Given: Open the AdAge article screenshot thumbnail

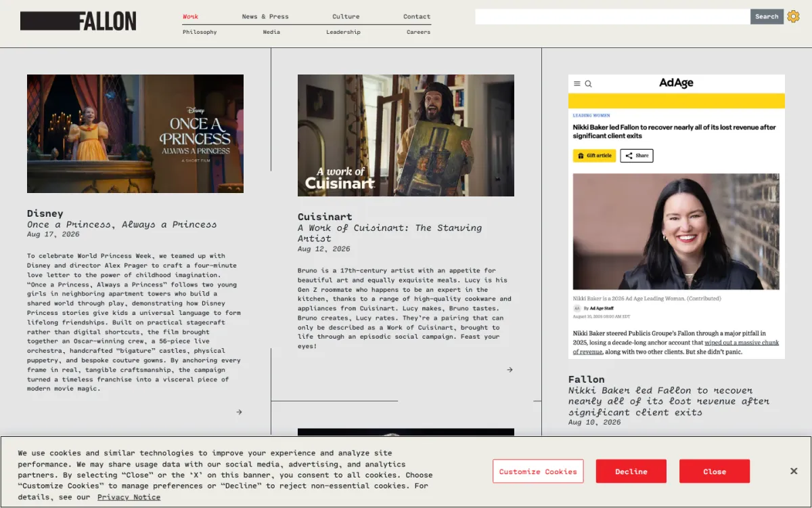Looking at the screenshot, I should point(677,217).
